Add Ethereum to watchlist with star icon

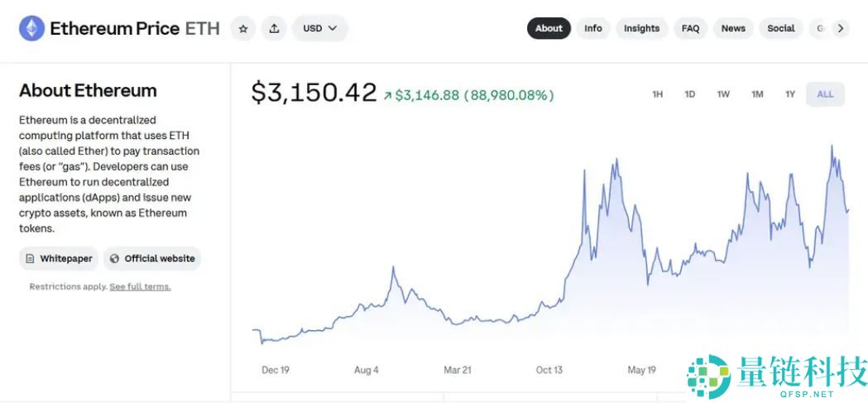pyautogui.click(x=243, y=28)
